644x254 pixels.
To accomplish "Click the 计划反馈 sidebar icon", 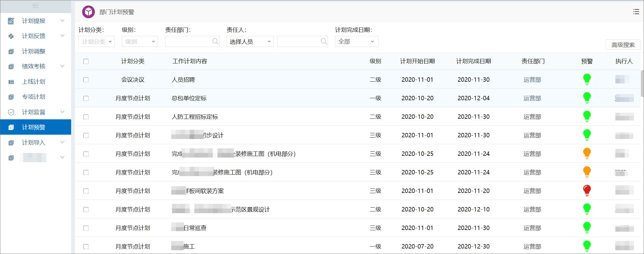I will click(x=11, y=36).
